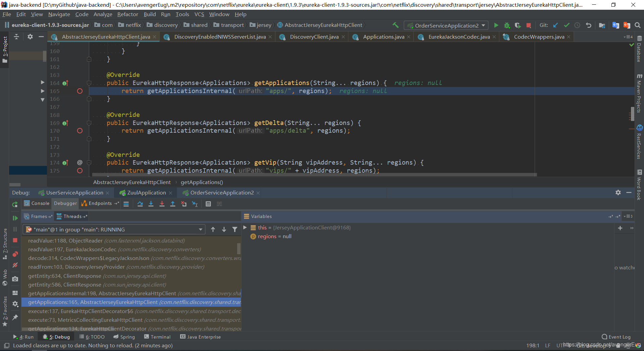Open Maven Projects side panel
The image size is (644, 351).
[x=639, y=93]
